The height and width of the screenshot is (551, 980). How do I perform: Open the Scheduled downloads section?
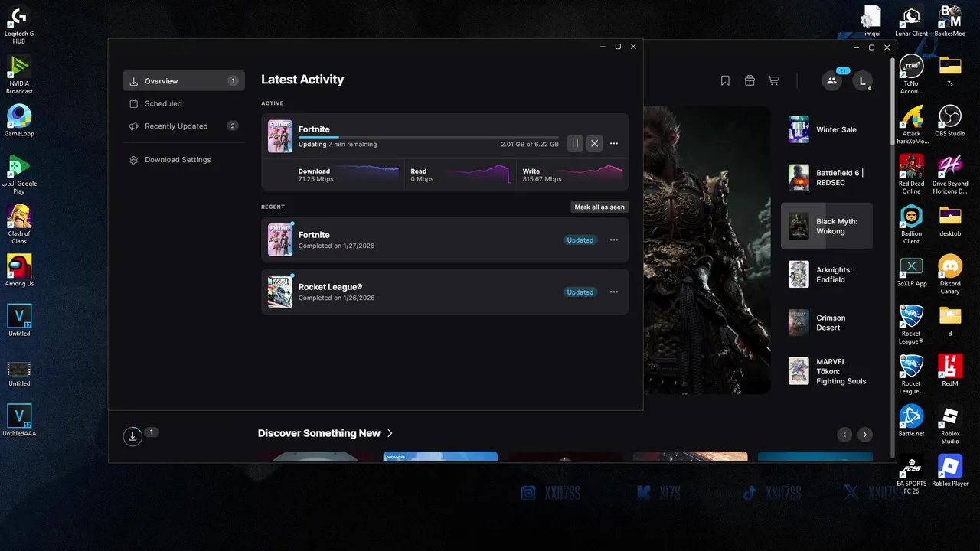[x=184, y=103]
